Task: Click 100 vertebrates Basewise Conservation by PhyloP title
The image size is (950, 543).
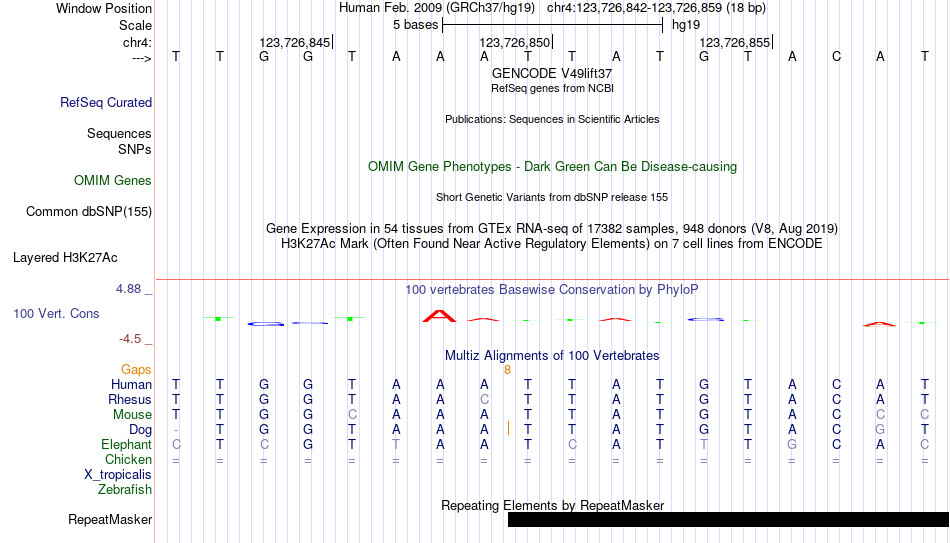Action: (x=552, y=290)
